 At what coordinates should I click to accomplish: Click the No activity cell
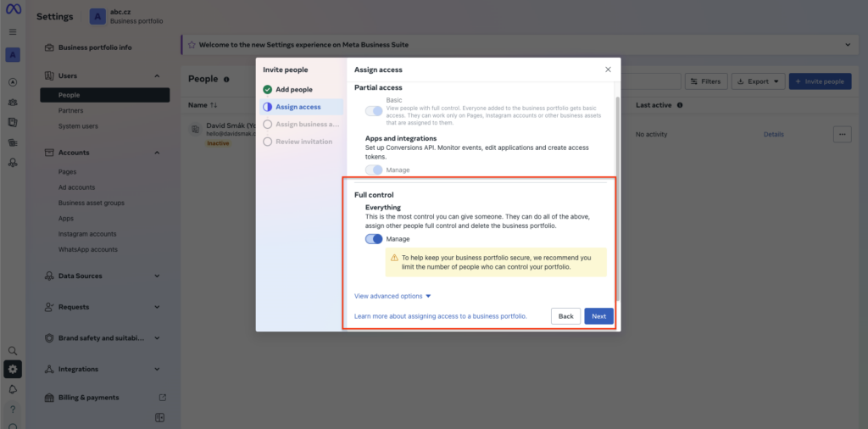(x=652, y=135)
